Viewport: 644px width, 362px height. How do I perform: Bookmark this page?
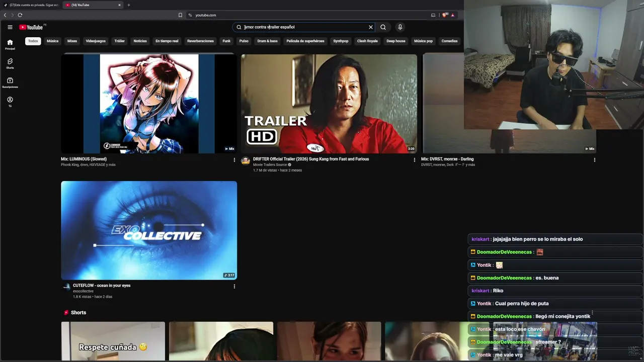pos(180,15)
